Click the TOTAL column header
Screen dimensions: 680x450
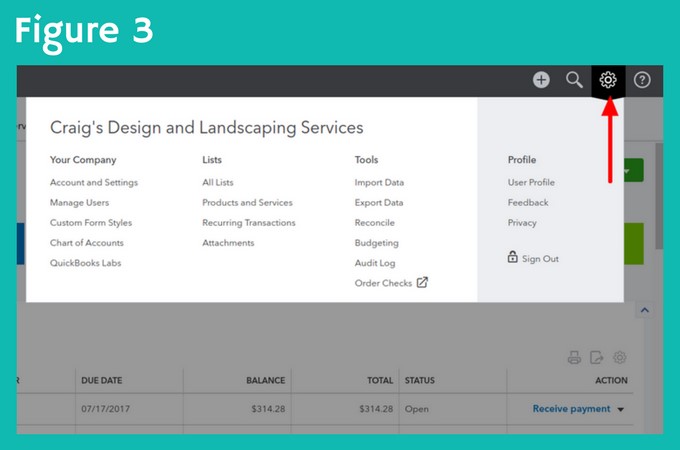[x=380, y=380]
